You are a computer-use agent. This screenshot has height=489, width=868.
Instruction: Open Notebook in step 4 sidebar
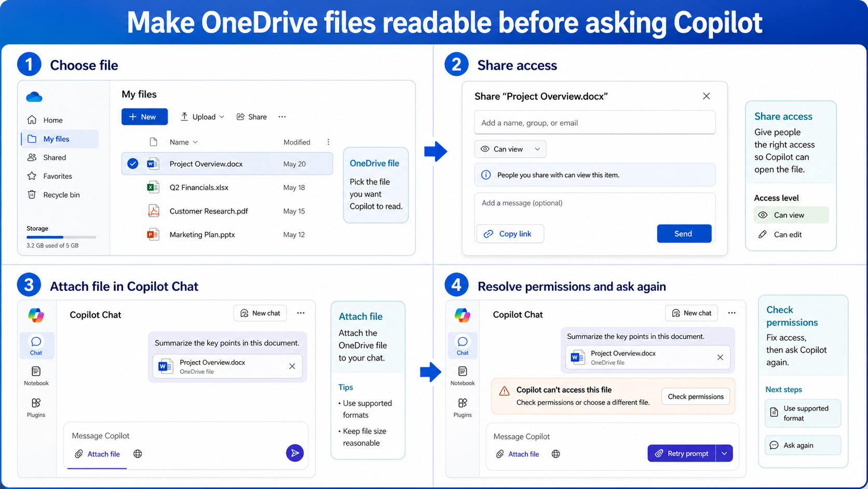tap(463, 376)
